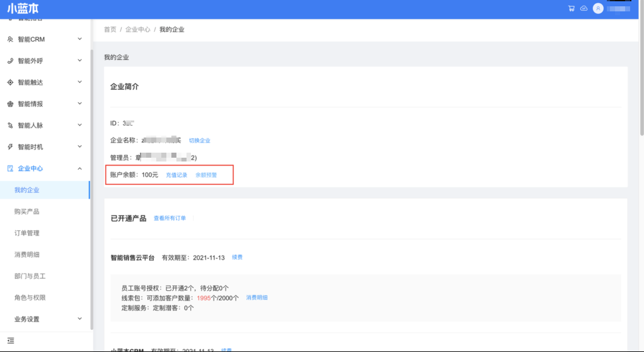Expand the 智能人脉 menu chevron
The height and width of the screenshot is (352, 644).
[79, 126]
